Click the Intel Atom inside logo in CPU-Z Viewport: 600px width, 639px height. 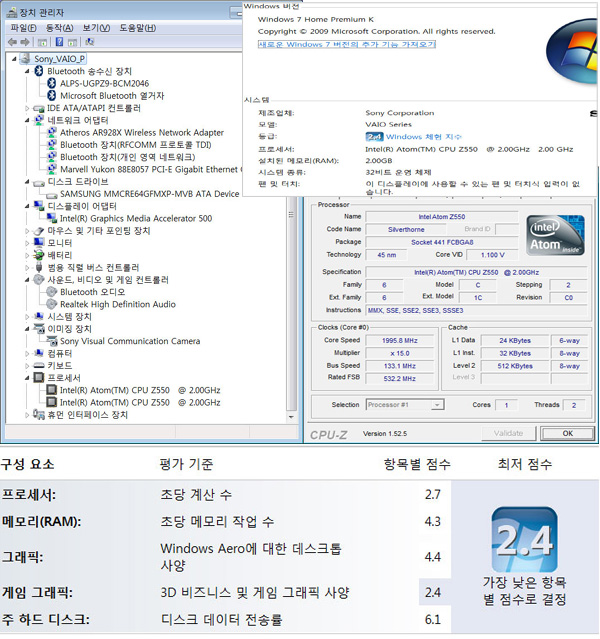[555, 236]
